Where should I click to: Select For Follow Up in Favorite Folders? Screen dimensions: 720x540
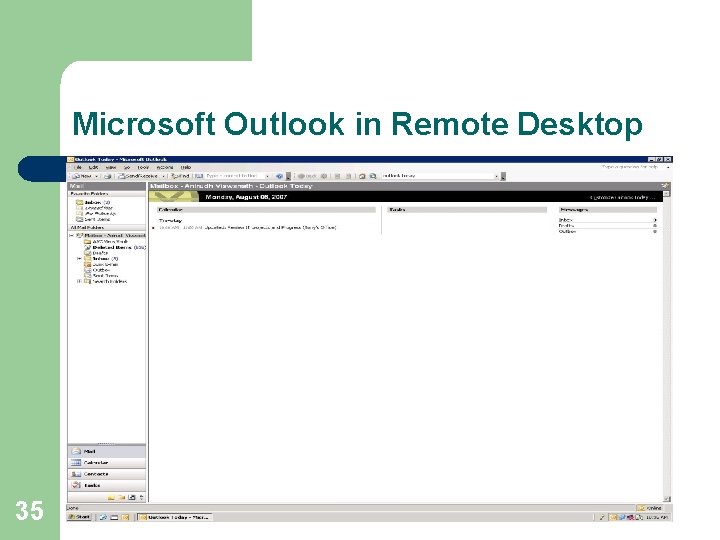pyautogui.click(x=96, y=214)
